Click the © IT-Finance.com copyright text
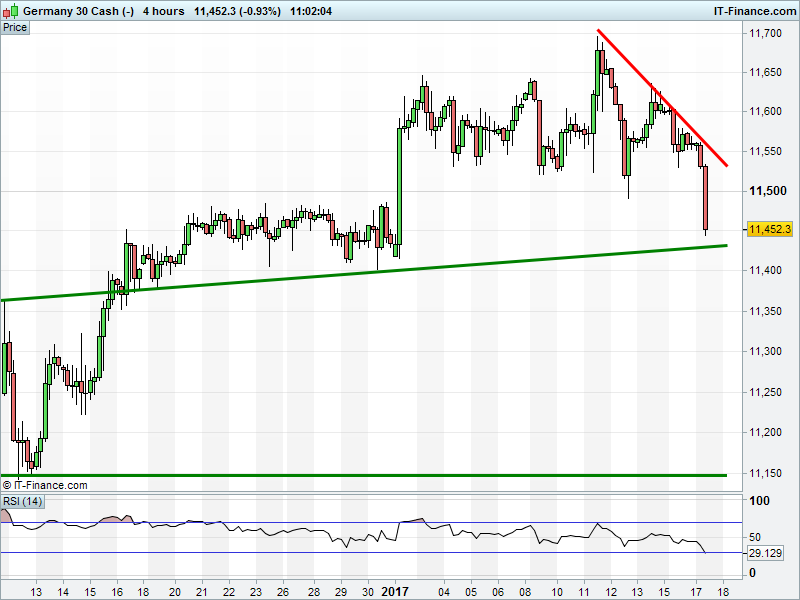Screen dimensions: 800x600 pos(45,485)
